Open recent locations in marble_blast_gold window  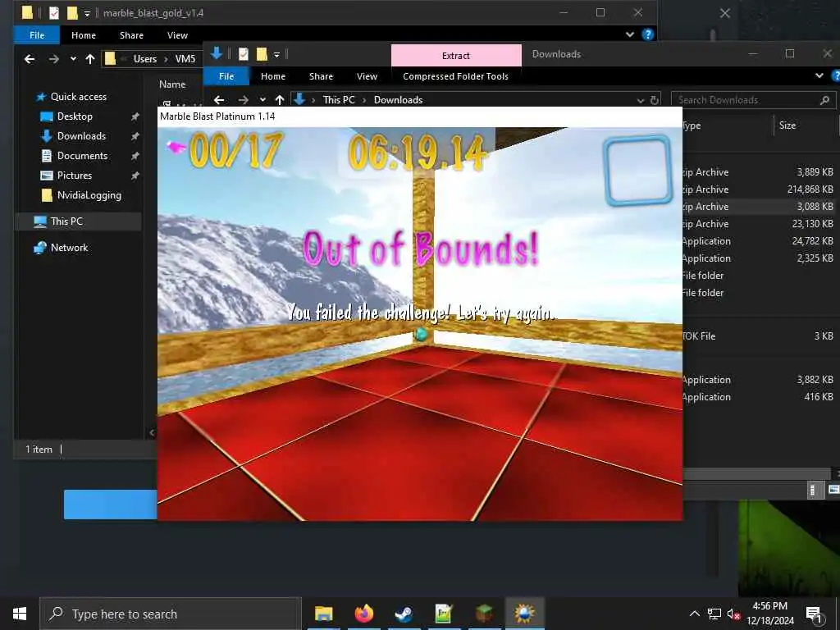pyautogui.click(x=73, y=59)
